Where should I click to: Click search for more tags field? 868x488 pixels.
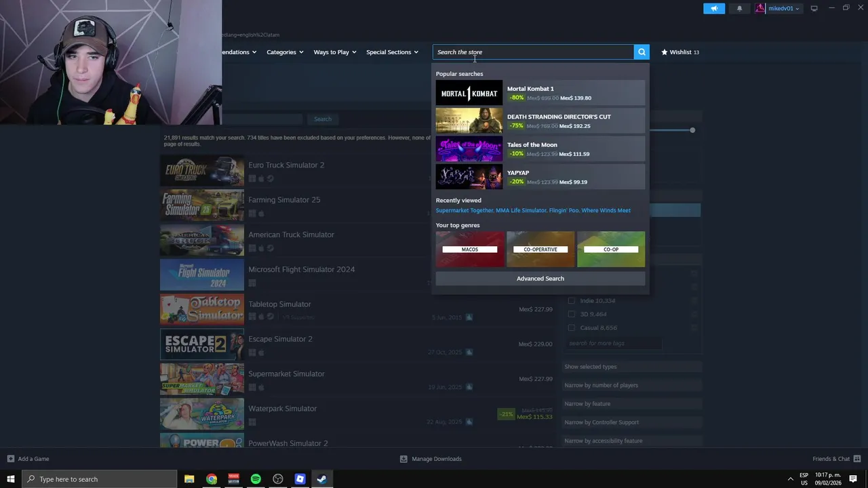click(x=614, y=344)
